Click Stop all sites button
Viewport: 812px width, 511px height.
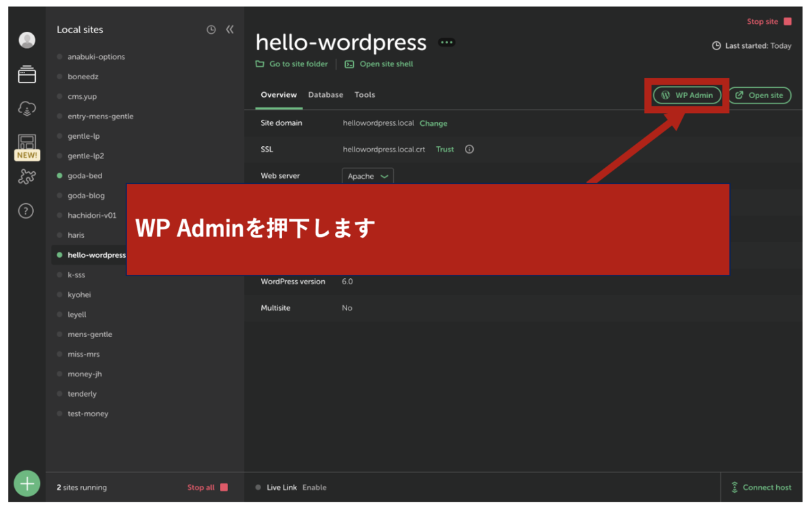208,487
